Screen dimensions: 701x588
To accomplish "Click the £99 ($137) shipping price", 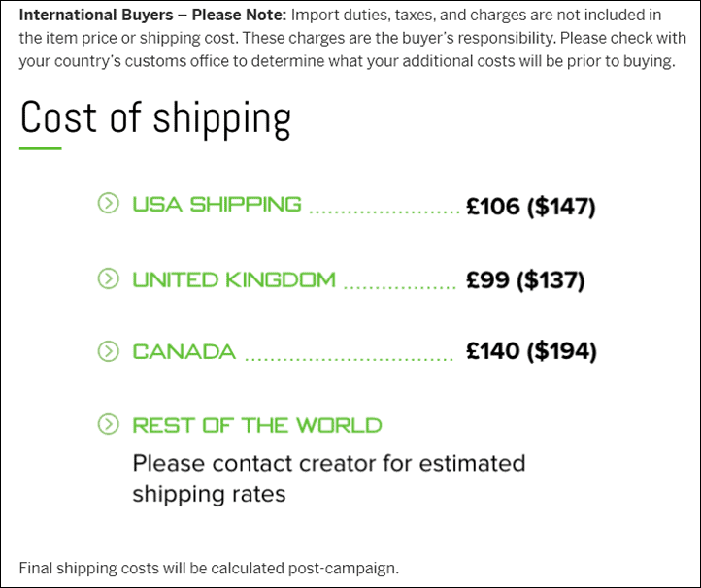I will [x=525, y=280].
